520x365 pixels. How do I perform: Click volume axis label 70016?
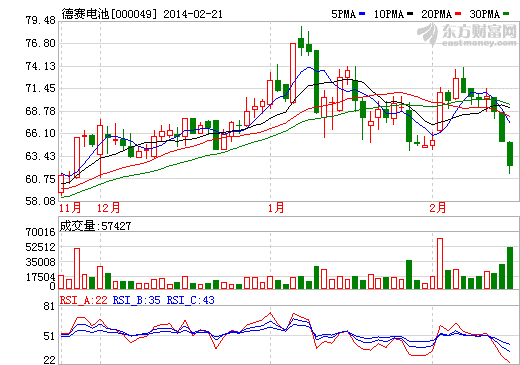click(40, 232)
